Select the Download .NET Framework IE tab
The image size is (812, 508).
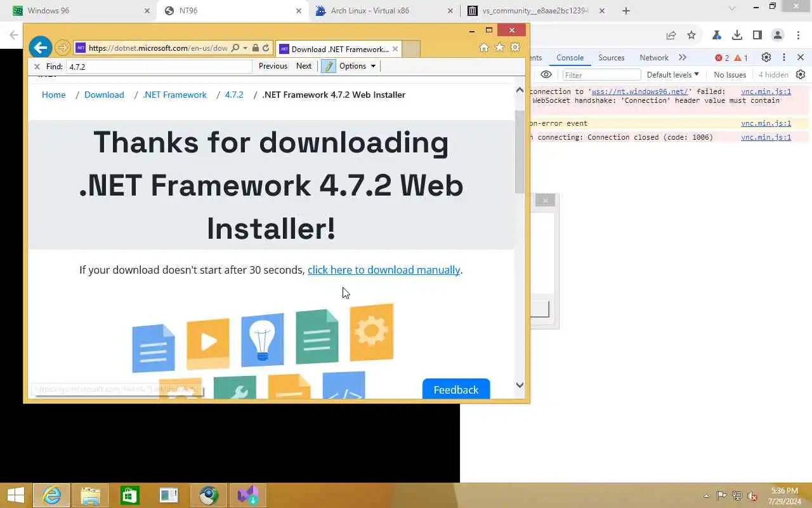(x=339, y=49)
